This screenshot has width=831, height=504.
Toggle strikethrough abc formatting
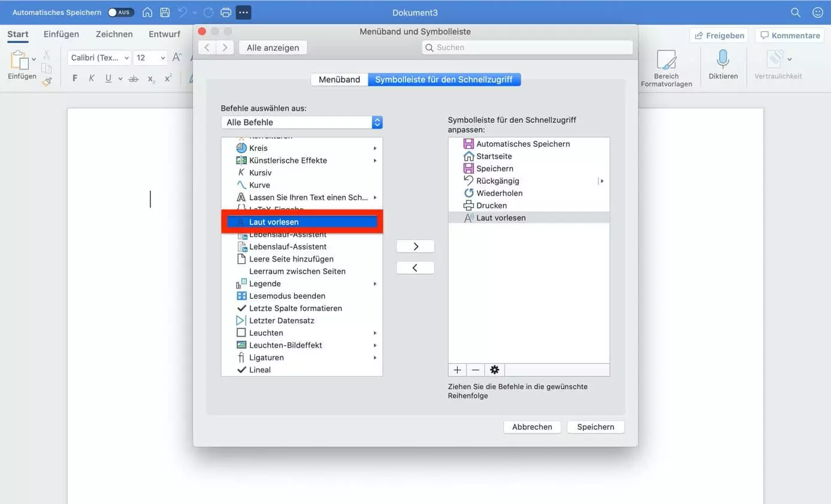tap(134, 78)
